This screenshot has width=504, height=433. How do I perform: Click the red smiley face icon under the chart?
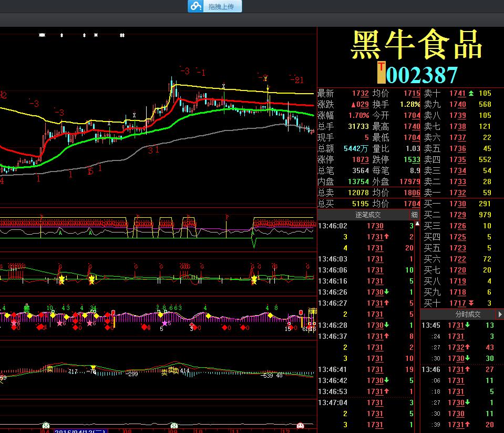point(300,426)
